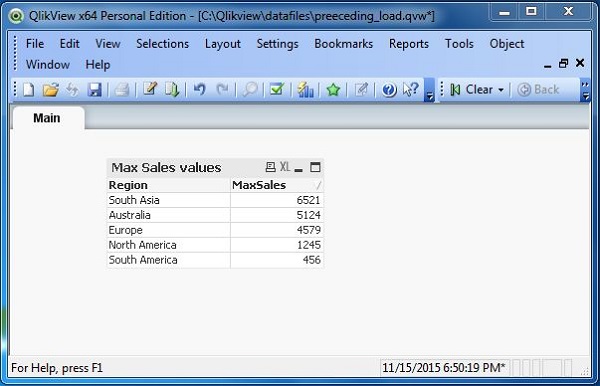Open the Layout menu
The width and height of the screenshot is (600, 386).
[x=223, y=44]
